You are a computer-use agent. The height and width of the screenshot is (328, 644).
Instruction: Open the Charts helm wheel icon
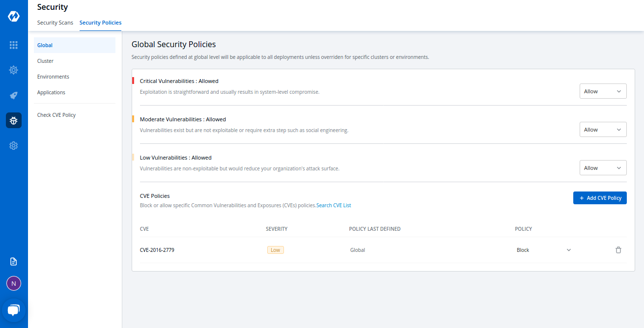coord(14,70)
